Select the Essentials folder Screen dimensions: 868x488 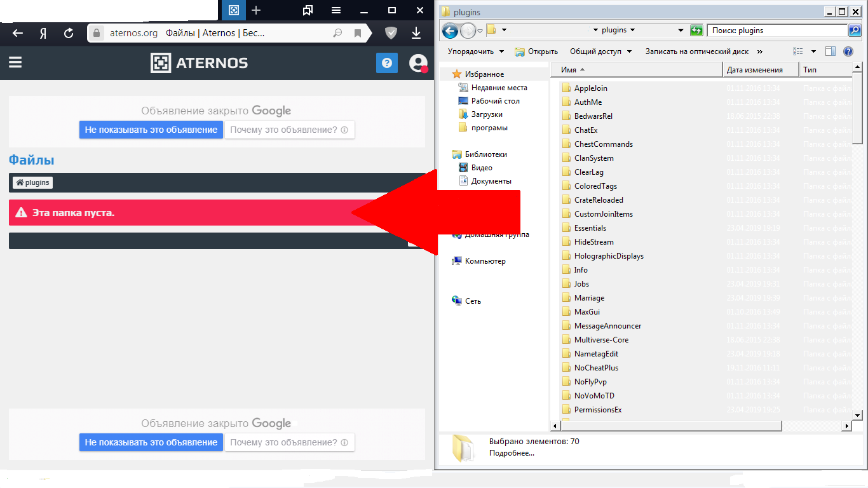click(590, 228)
